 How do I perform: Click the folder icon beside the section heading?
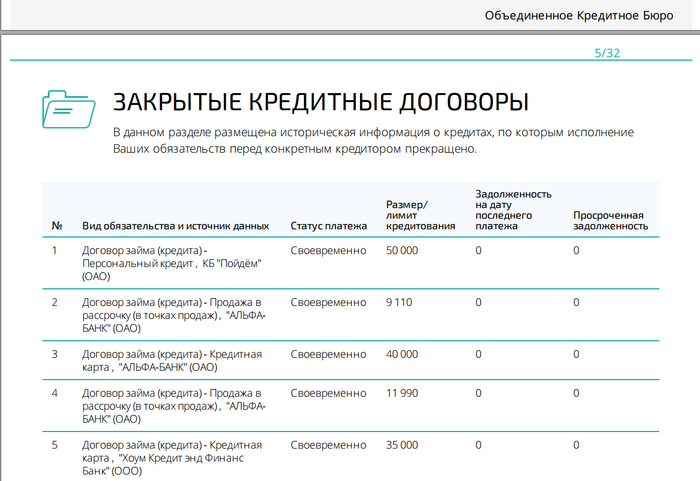[x=69, y=109]
